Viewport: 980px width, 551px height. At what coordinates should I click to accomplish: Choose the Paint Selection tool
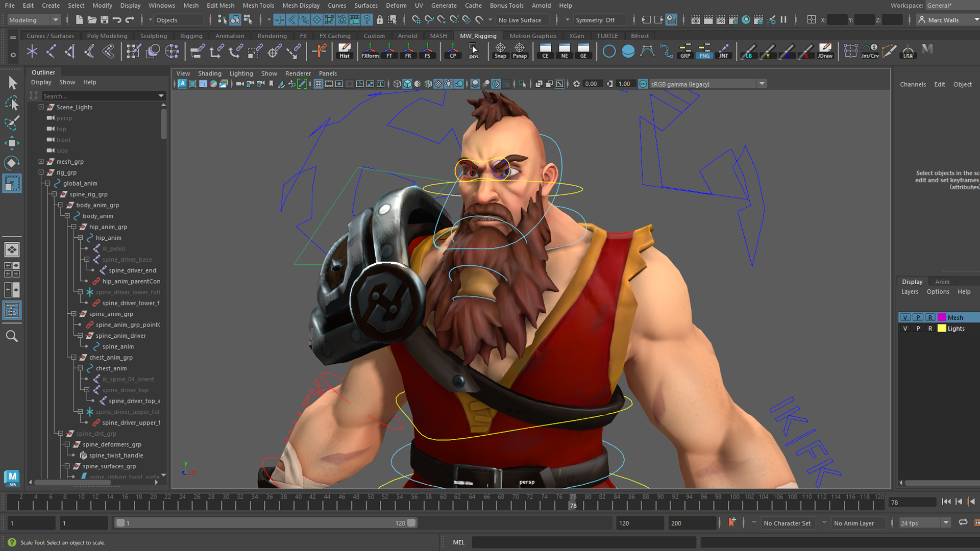point(12,123)
